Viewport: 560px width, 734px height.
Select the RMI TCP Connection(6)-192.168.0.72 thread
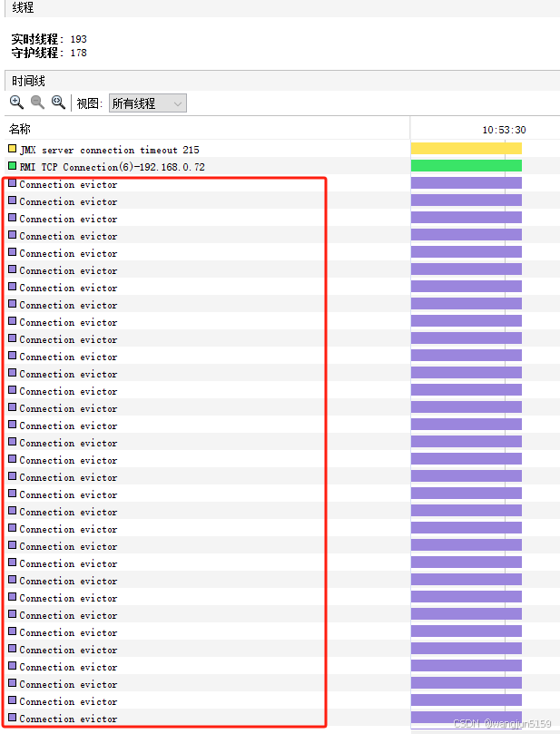click(112, 167)
